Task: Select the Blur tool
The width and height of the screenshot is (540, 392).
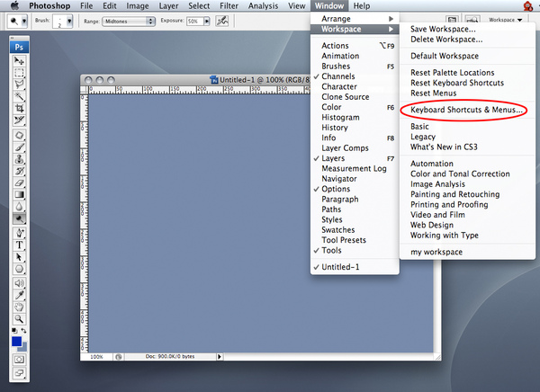Action: coord(19,207)
